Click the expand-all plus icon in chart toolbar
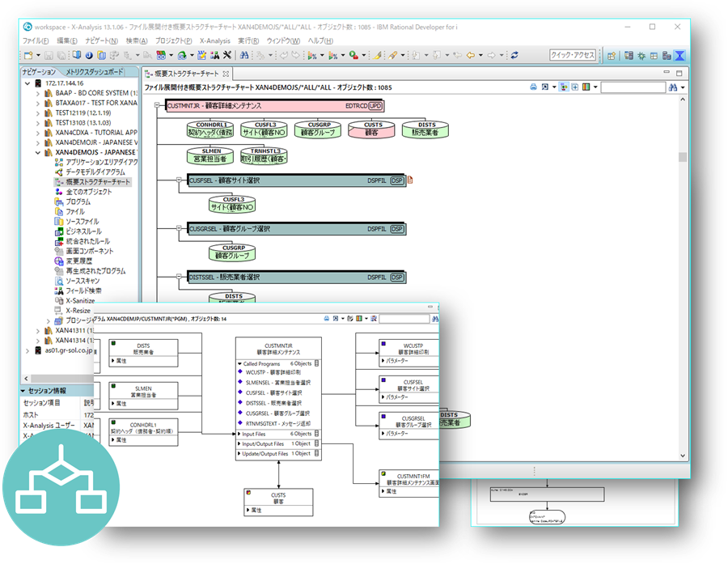728x564 pixels. (575, 87)
